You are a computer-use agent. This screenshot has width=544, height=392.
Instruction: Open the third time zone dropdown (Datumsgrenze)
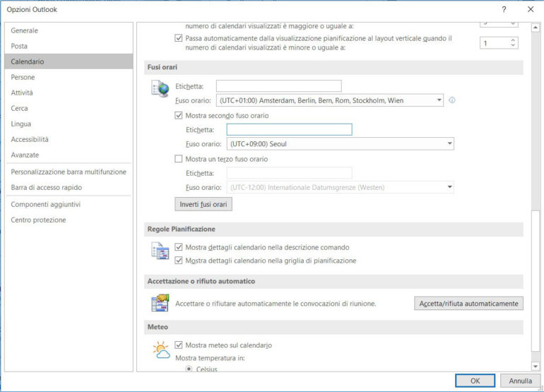pos(340,187)
